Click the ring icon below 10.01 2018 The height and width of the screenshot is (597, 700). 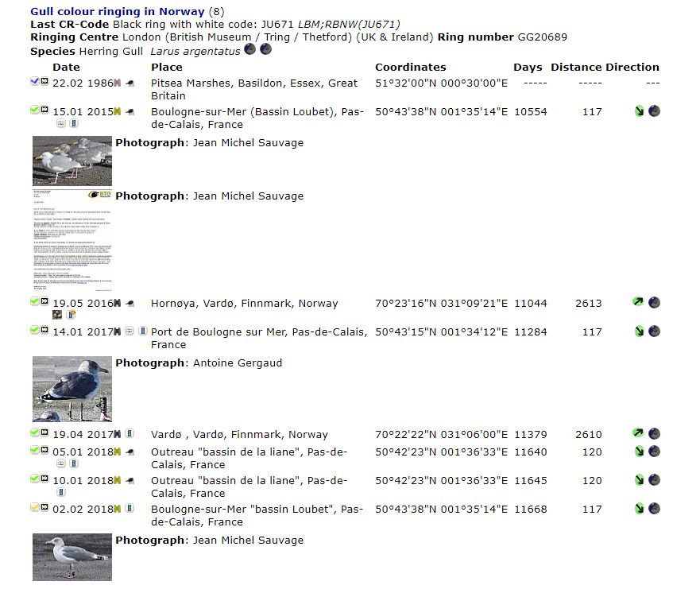pyautogui.click(x=60, y=492)
